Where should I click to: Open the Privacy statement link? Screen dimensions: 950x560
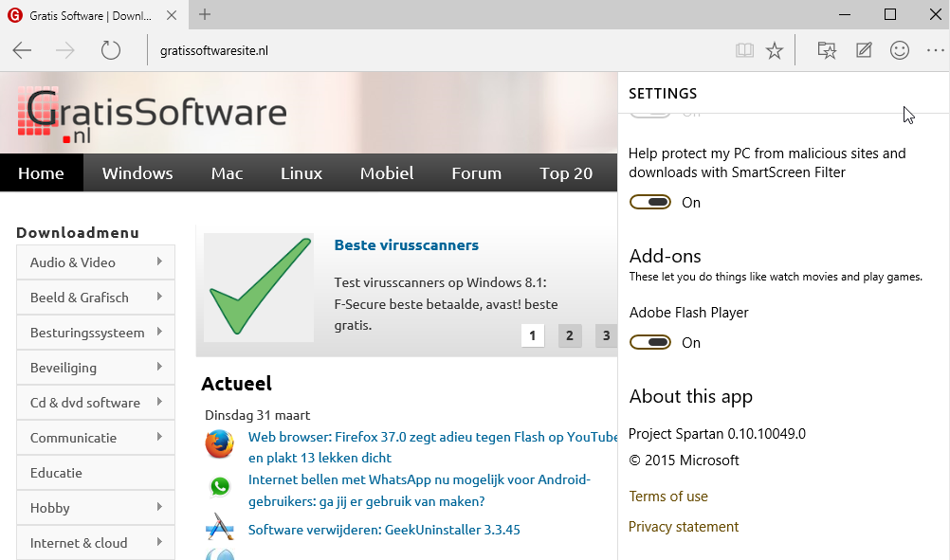(x=684, y=527)
